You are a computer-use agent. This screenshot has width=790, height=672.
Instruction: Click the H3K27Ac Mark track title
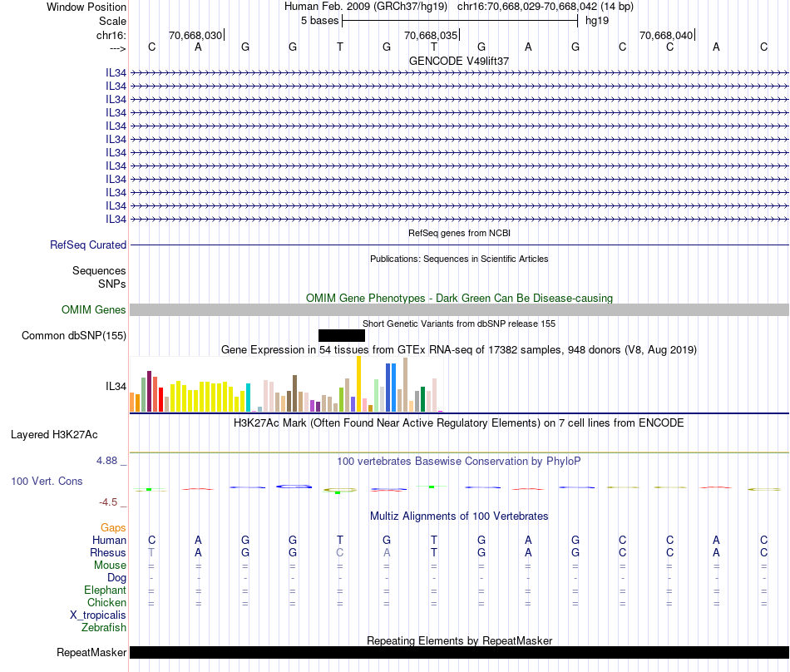(459, 422)
